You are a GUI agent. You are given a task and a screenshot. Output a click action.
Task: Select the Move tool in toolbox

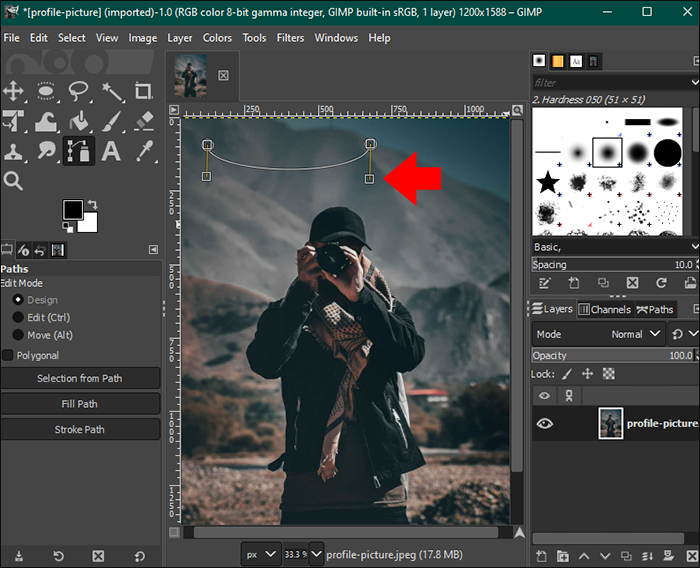point(14,91)
